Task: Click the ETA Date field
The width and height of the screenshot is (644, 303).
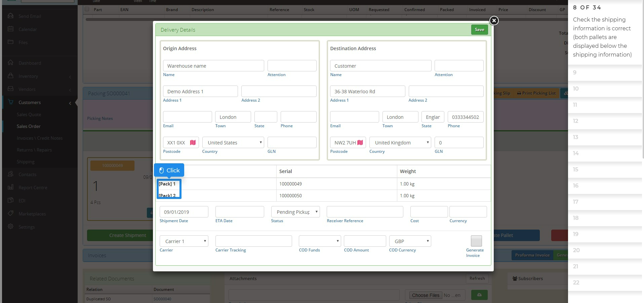Action: (240, 212)
